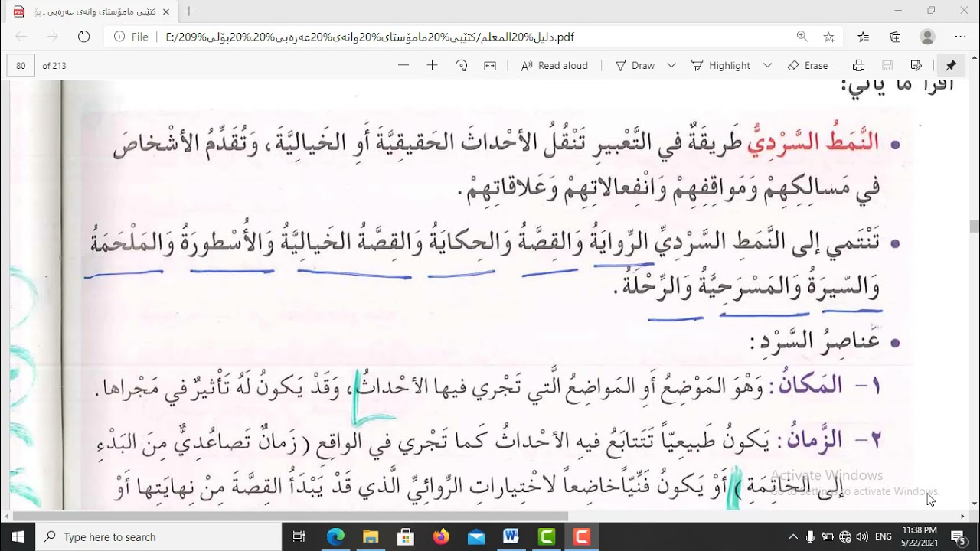Open network settings from tray

845,536
